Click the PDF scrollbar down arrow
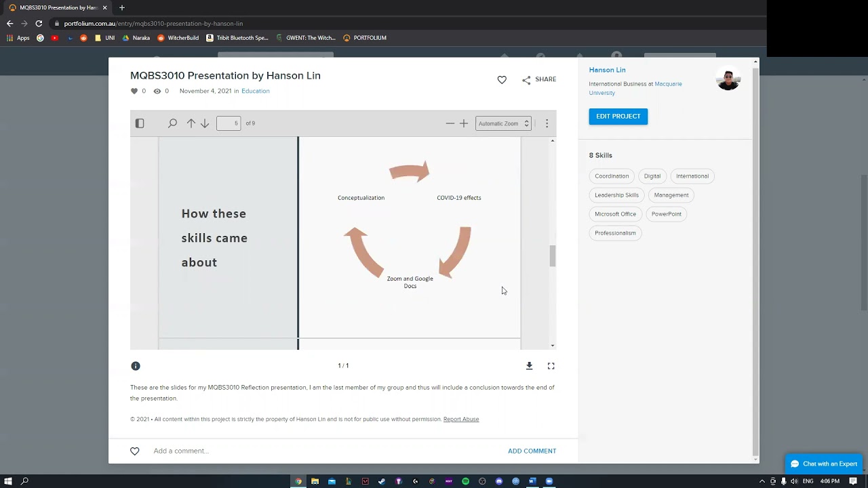This screenshot has width=868, height=488. coord(553,346)
